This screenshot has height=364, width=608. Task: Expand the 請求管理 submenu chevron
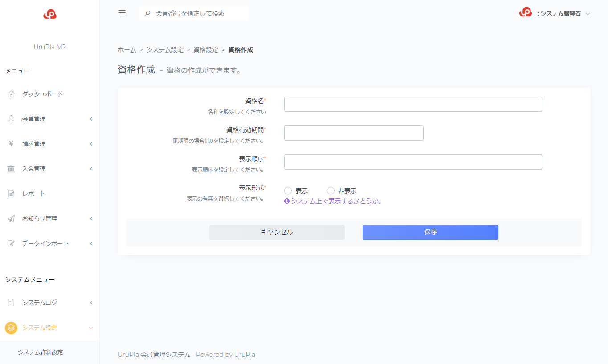coord(91,144)
